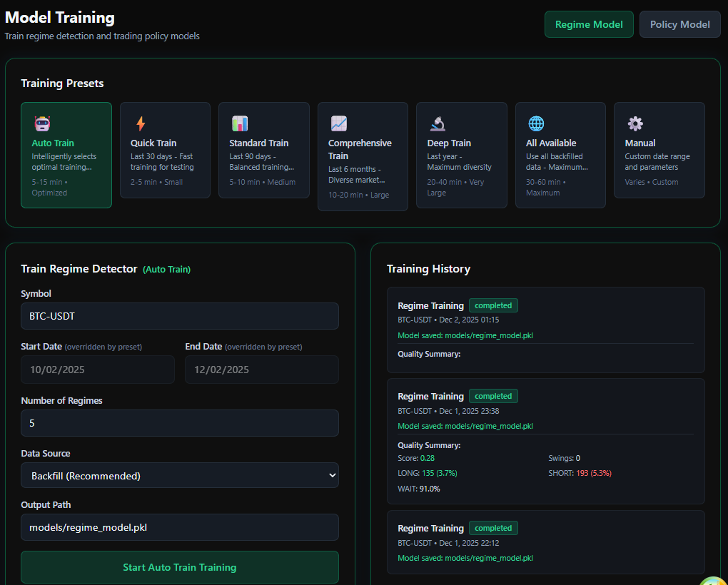Select the Deep Train flask icon

[x=437, y=123]
